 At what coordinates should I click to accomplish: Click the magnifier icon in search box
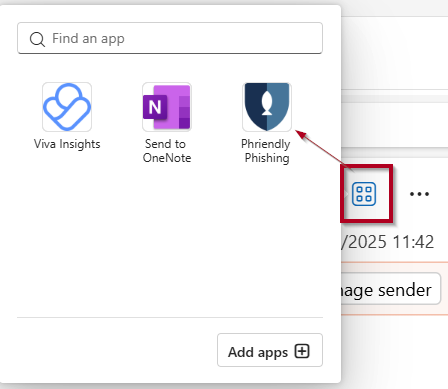click(37, 39)
